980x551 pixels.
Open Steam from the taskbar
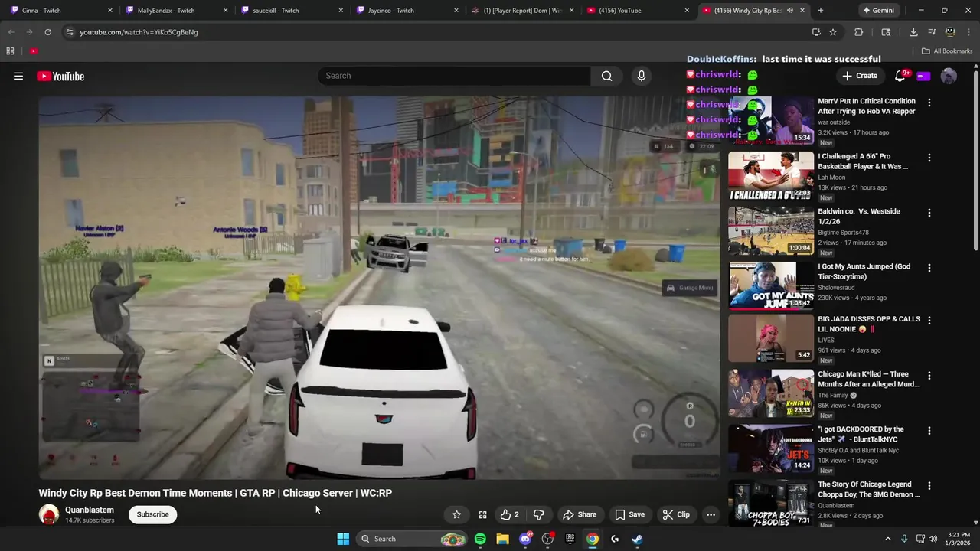[x=637, y=539]
